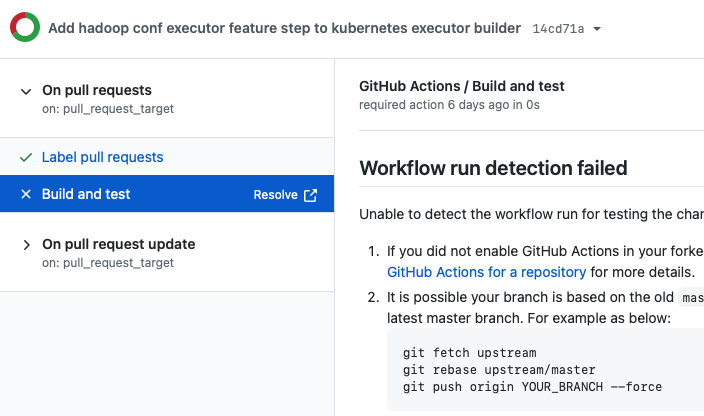Image resolution: width=704 pixels, height=416 pixels.
Task: Click the X failure icon on Build and test
Action: [x=26, y=194]
